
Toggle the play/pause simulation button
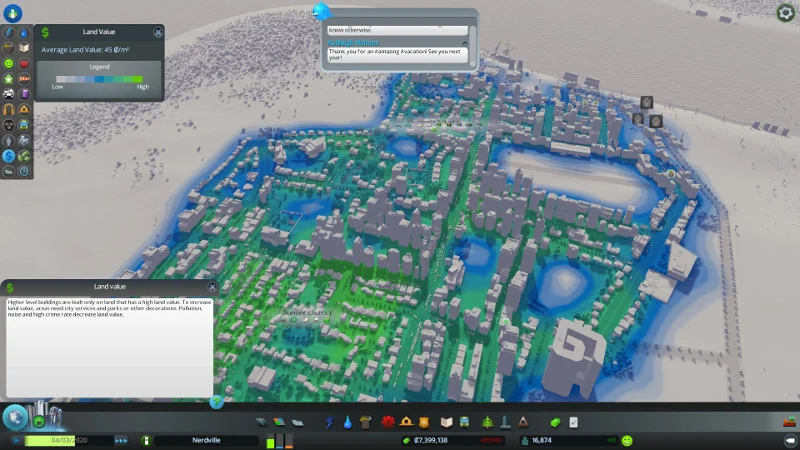coord(16,440)
